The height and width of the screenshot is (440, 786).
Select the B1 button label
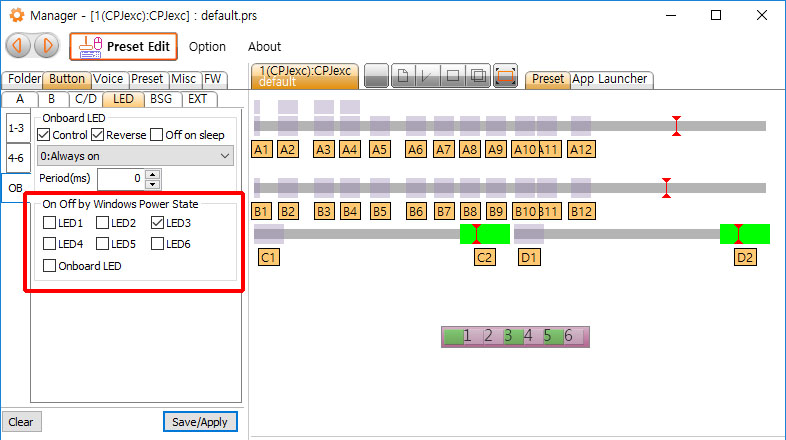click(261, 211)
